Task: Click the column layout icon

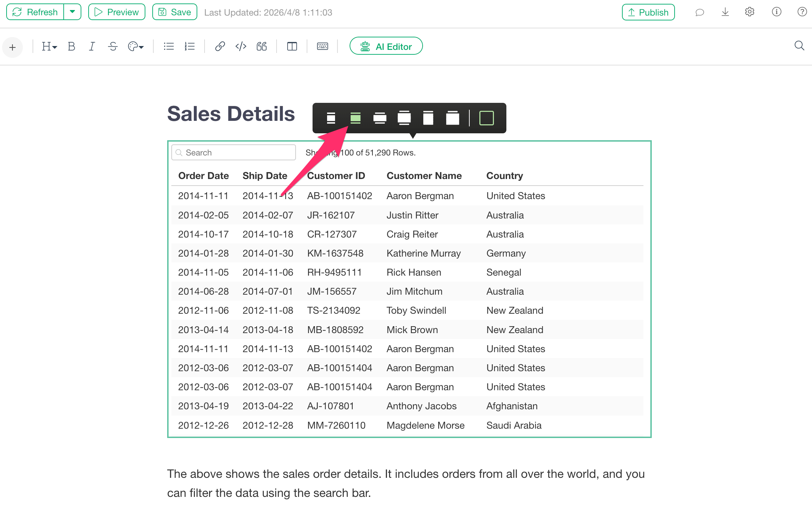Action: coord(292,46)
